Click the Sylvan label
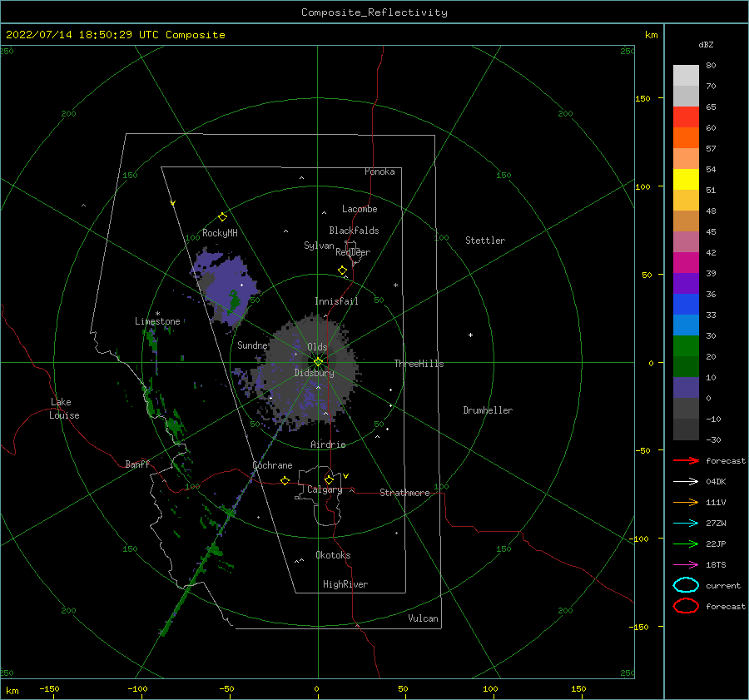Viewport: 749px width, 700px height. pyautogui.click(x=319, y=246)
